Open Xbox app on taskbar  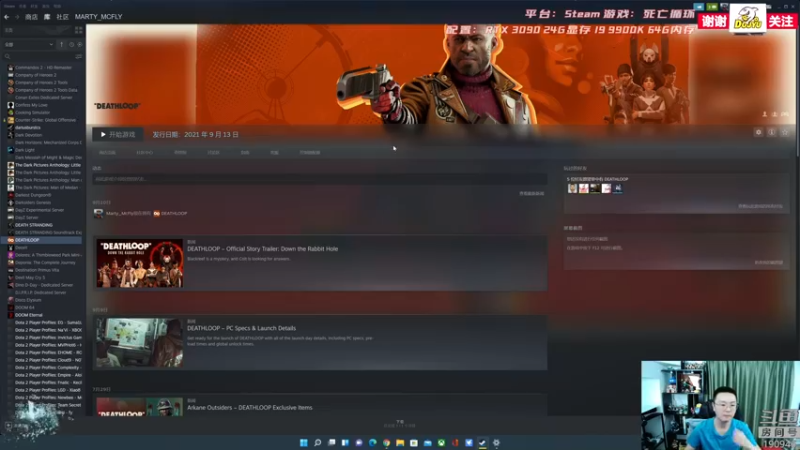(441, 442)
